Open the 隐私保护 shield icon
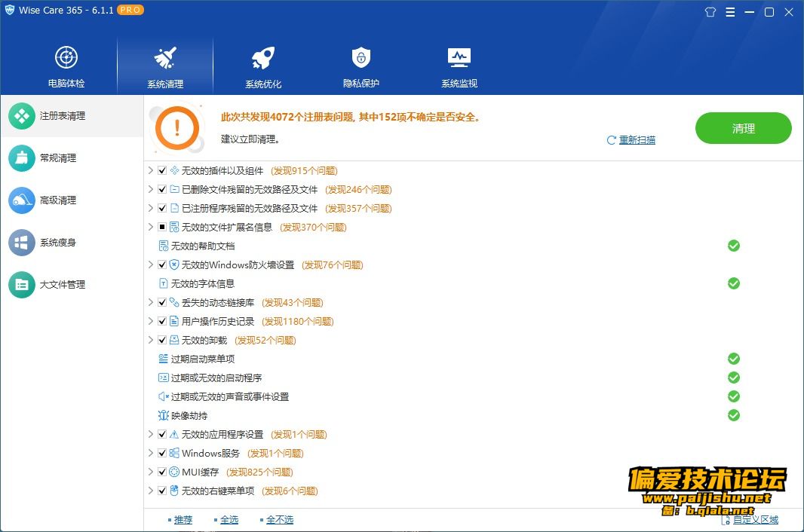804x532 pixels. tap(361, 57)
